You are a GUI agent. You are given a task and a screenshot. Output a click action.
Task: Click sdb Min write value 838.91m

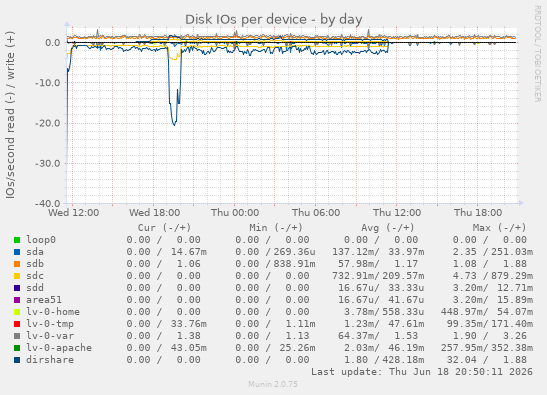pyautogui.click(x=294, y=264)
